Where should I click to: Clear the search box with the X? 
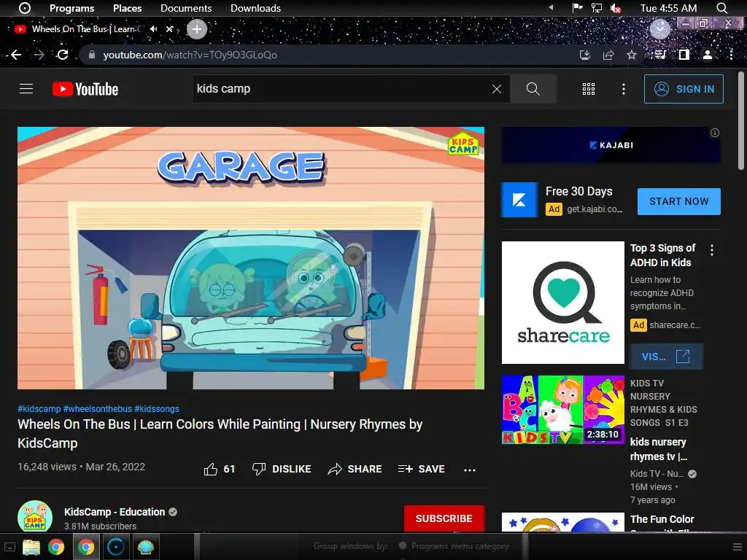pyautogui.click(x=496, y=89)
